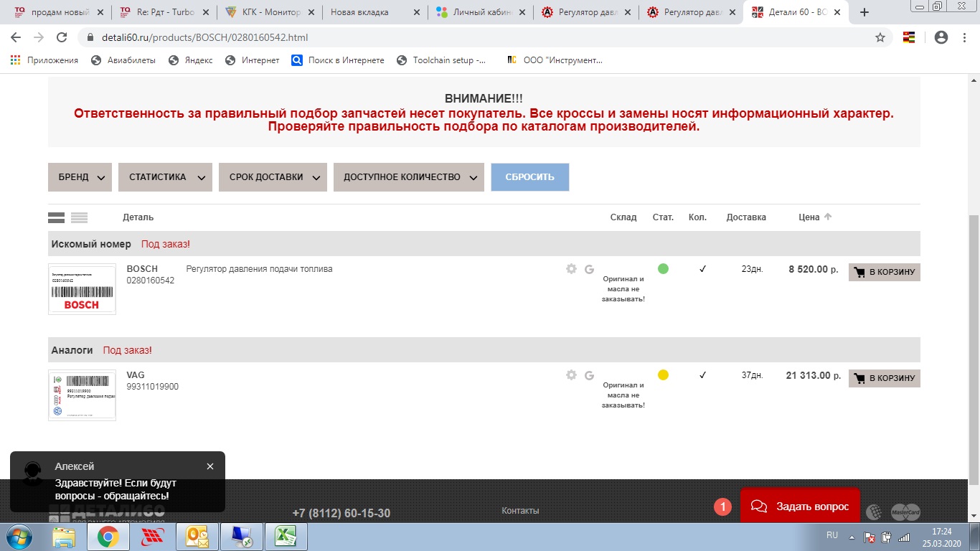Switch to detailed list view icon
This screenshot has height=551, width=980.
click(x=56, y=217)
